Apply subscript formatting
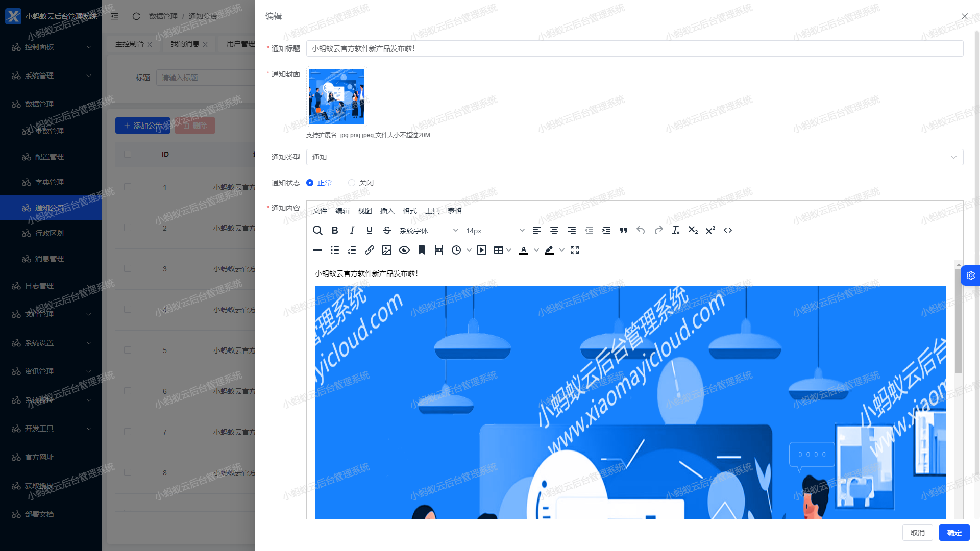 [693, 231]
